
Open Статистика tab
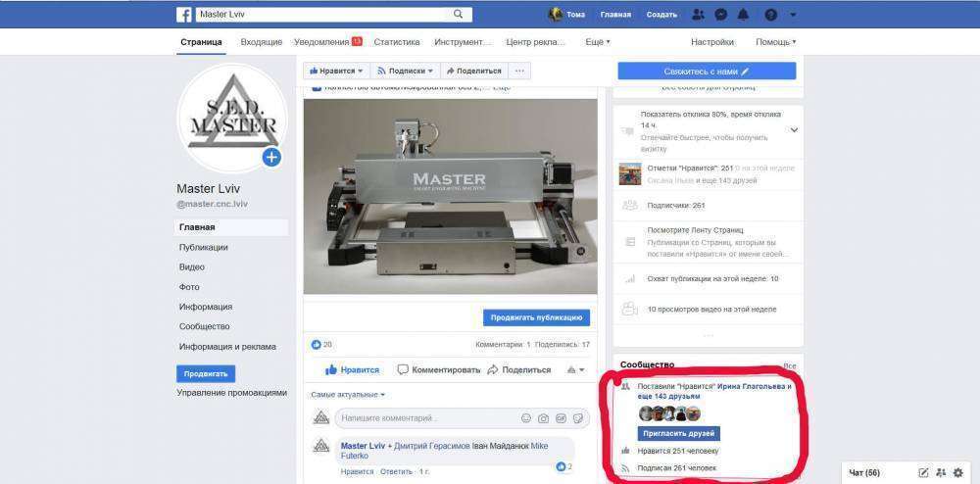coord(396,42)
